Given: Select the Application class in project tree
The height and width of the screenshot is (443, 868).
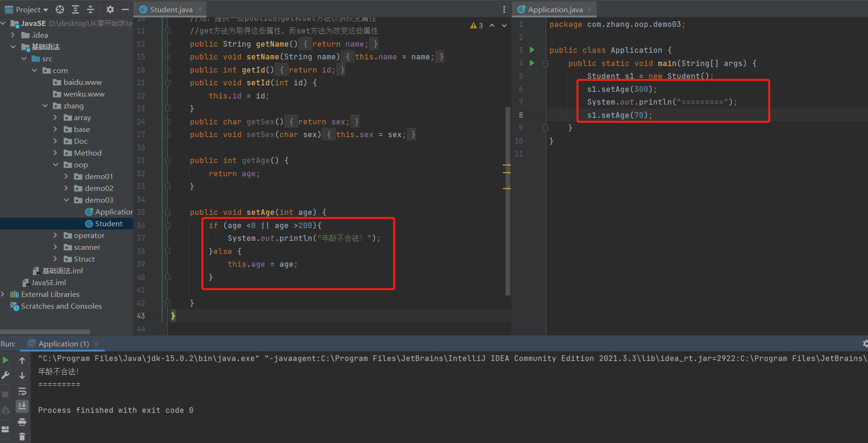Looking at the screenshot, I should point(114,212).
